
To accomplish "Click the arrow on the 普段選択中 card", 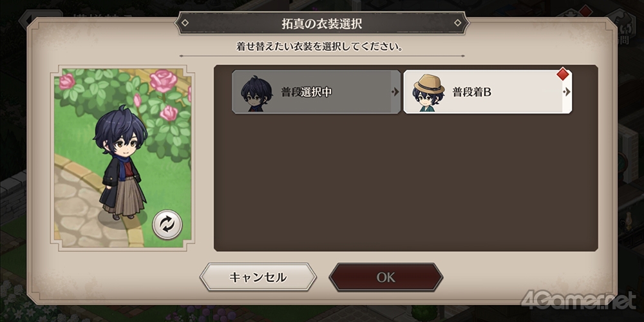I will click(x=395, y=92).
